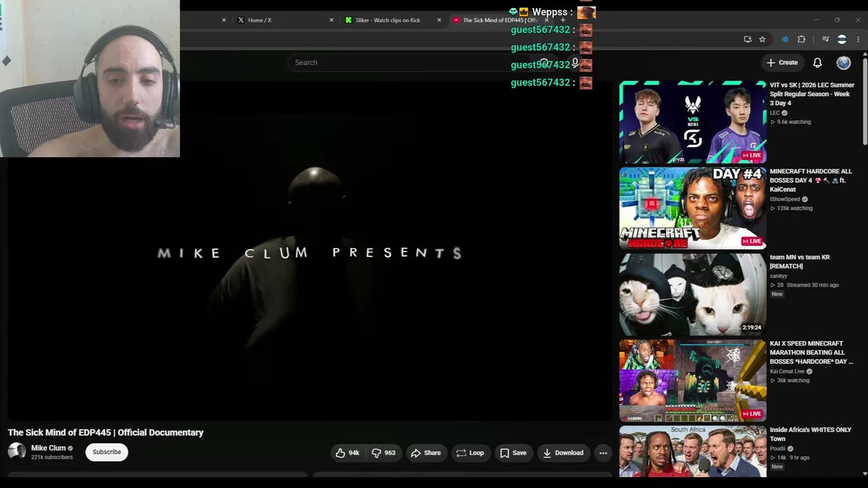Open the browser Extensions puzzle icon
The image size is (868, 488).
point(801,39)
